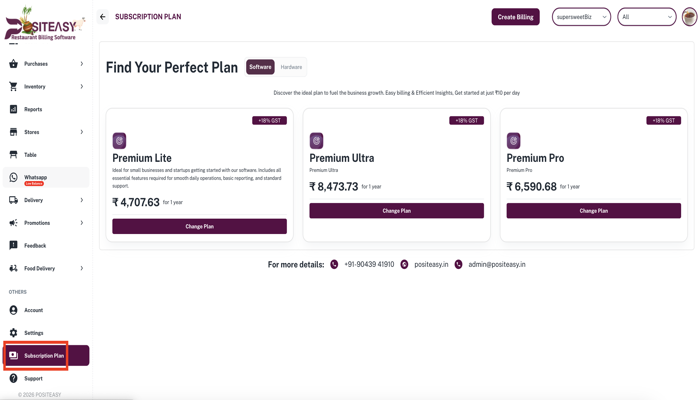Click the Promotions megaphone icon
Image resolution: width=700 pixels, height=400 pixels.
(x=14, y=223)
